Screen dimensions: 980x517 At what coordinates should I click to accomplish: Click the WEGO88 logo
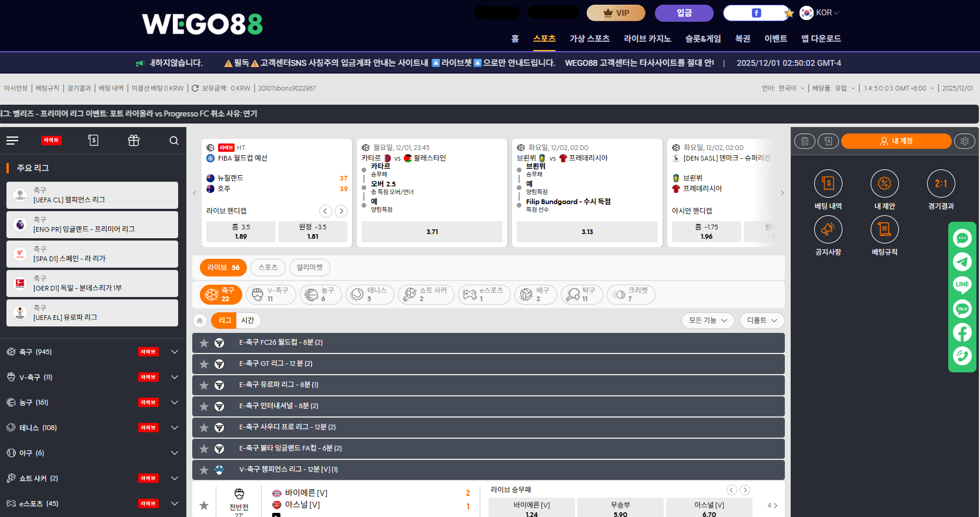202,24
